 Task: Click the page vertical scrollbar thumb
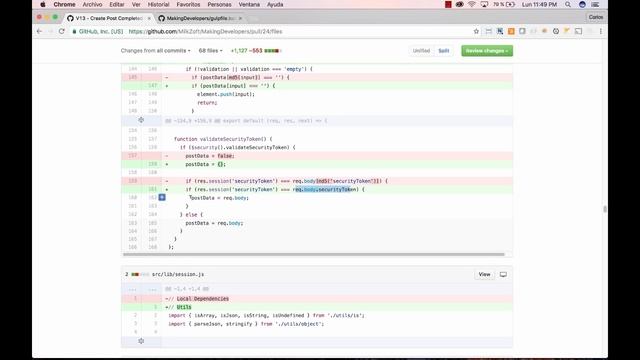605,209
